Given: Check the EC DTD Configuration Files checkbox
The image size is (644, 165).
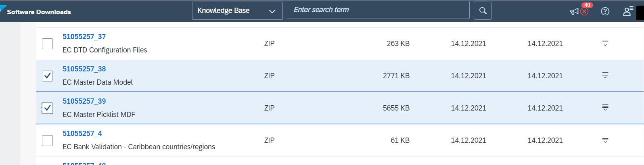Looking at the screenshot, I should click(x=47, y=44).
